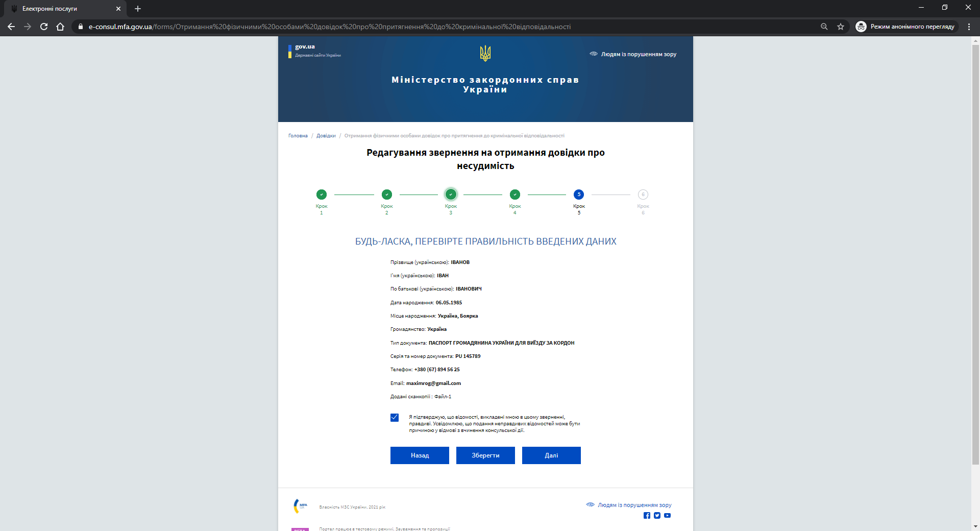Bookmark this page with star icon
This screenshot has width=980, height=531.
841,27
